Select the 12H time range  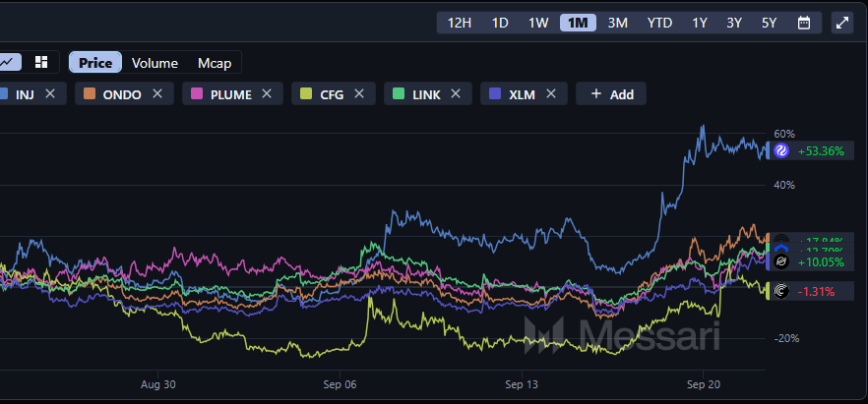pyautogui.click(x=460, y=23)
